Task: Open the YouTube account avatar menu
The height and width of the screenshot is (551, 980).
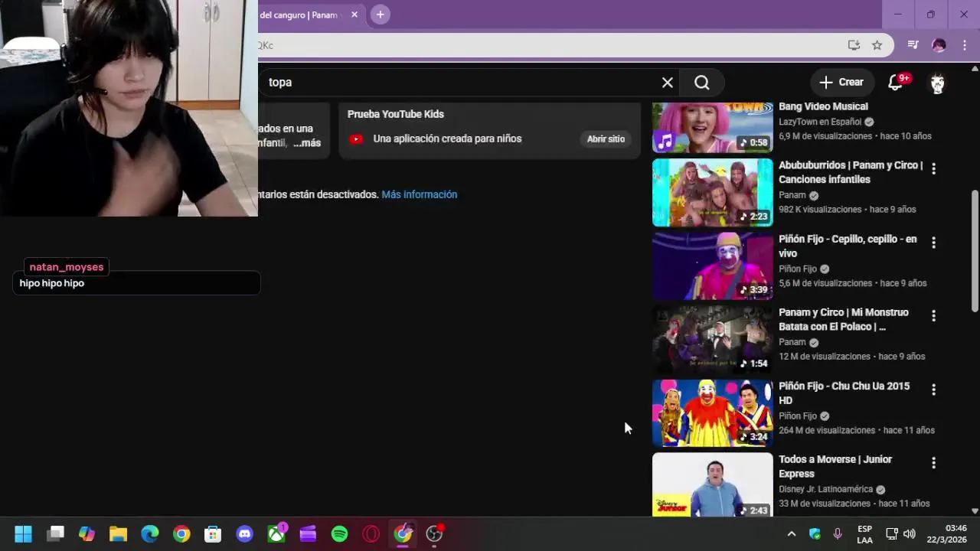Action: tap(937, 83)
